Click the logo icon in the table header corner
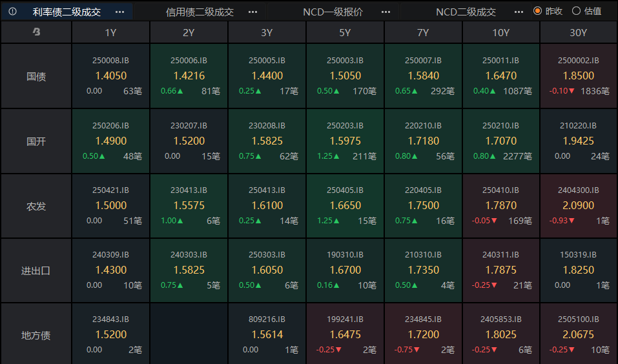Image resolution: width=618 pixels, height=364 pixels. pos(36,32)
